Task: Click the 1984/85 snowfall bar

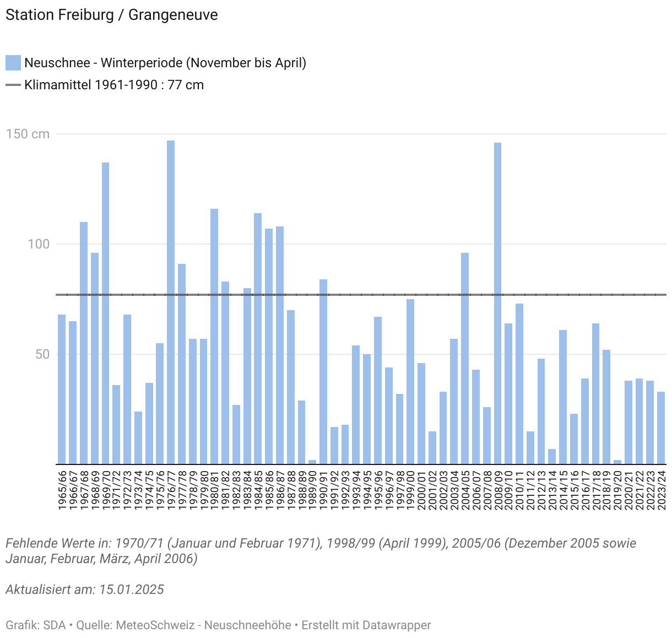Action: click(x=258, y=338)
